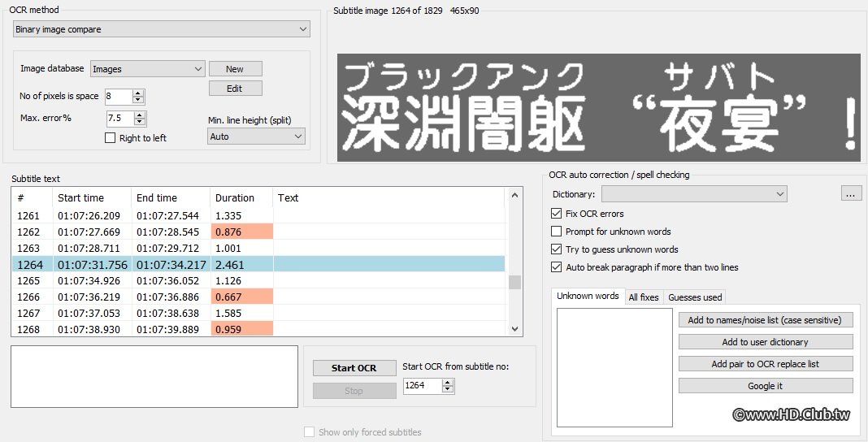Switch to the All fixes tab
This screenshot has width=868, height=442.
tap(644, 297)
